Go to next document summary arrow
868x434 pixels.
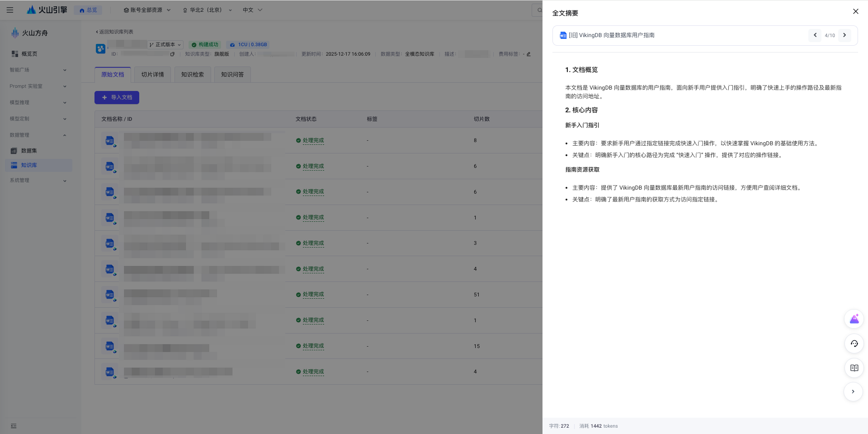tap(844, 35)
